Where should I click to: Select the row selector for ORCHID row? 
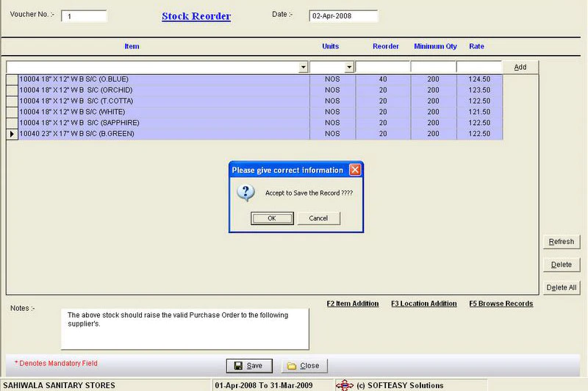(12, 90)
